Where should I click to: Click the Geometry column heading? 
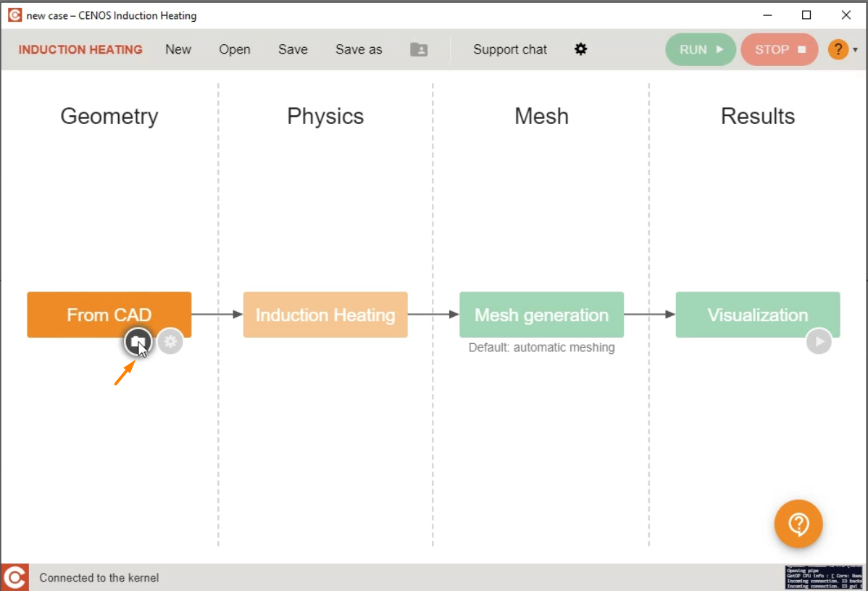[x=109, y=116]
